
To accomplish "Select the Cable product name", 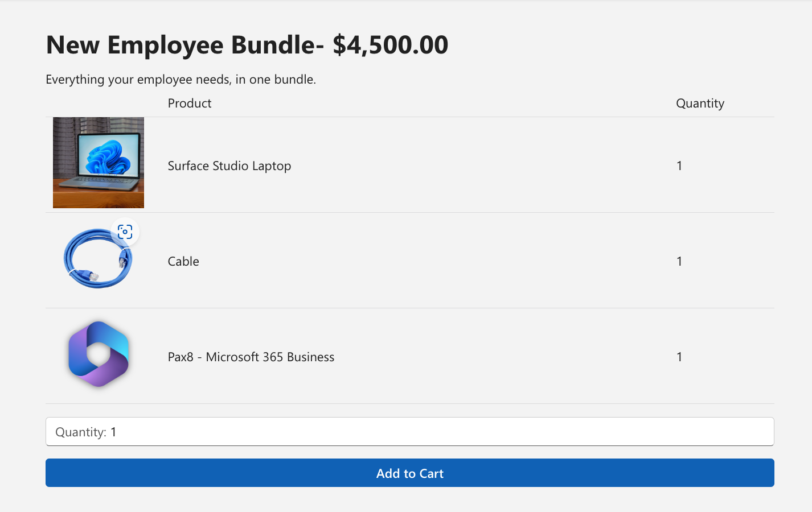I will [183, 261].
